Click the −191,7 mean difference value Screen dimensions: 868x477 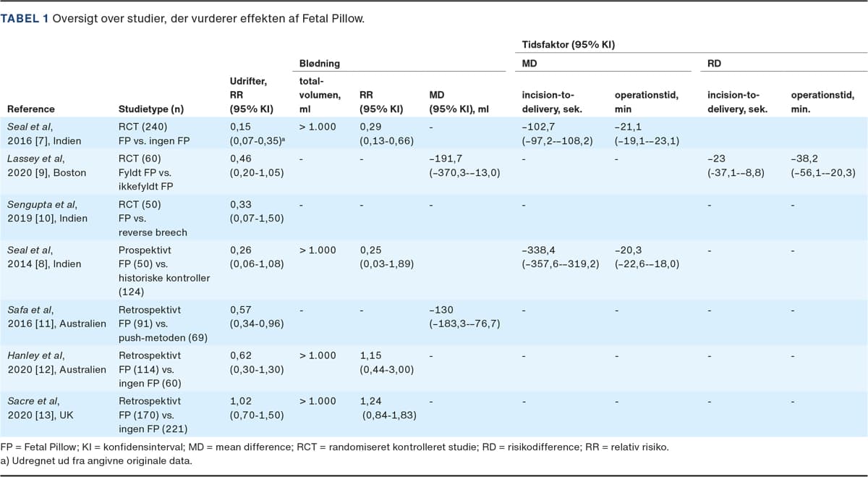(446, 158)
